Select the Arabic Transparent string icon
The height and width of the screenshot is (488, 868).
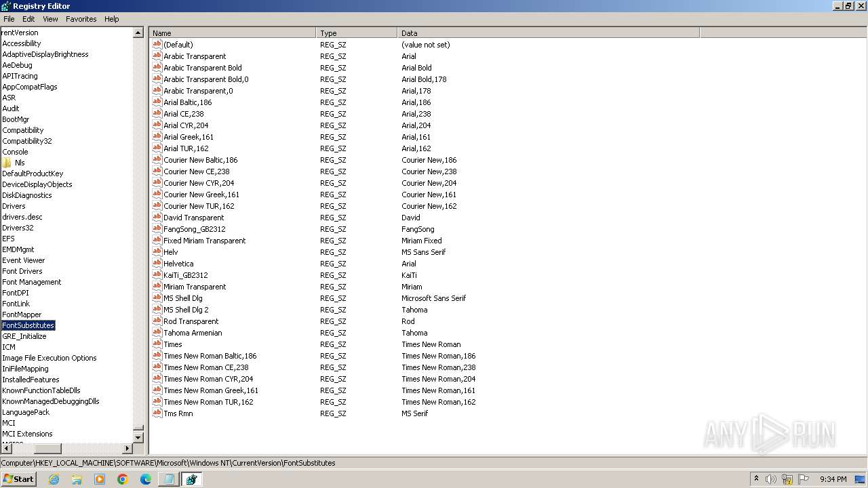[157, 56]
